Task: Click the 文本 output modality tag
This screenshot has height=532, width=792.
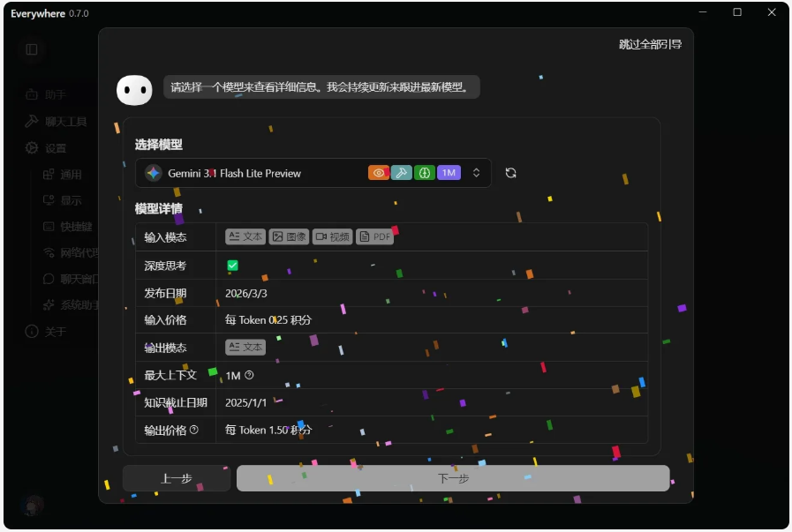Action: coord(245,348)
